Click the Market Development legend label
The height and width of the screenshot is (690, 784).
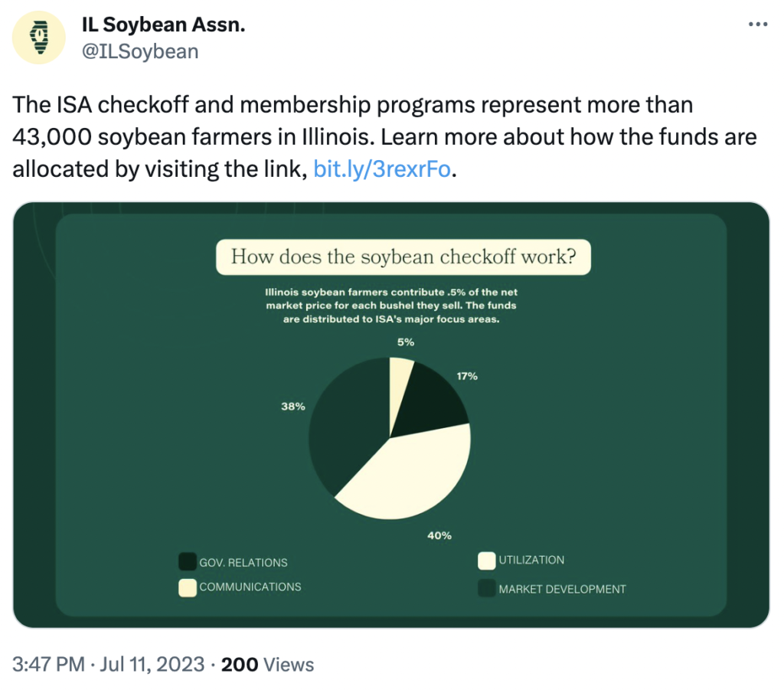[x=562, y=589]
